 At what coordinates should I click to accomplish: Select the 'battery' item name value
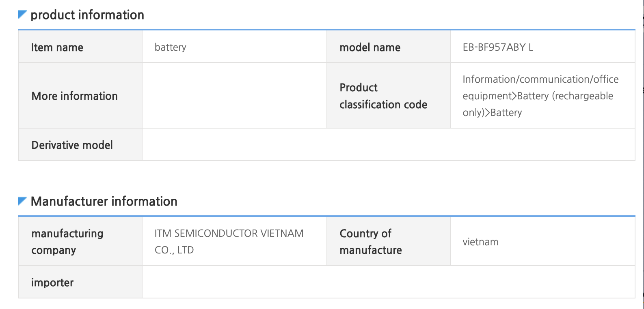click(170, 47)
